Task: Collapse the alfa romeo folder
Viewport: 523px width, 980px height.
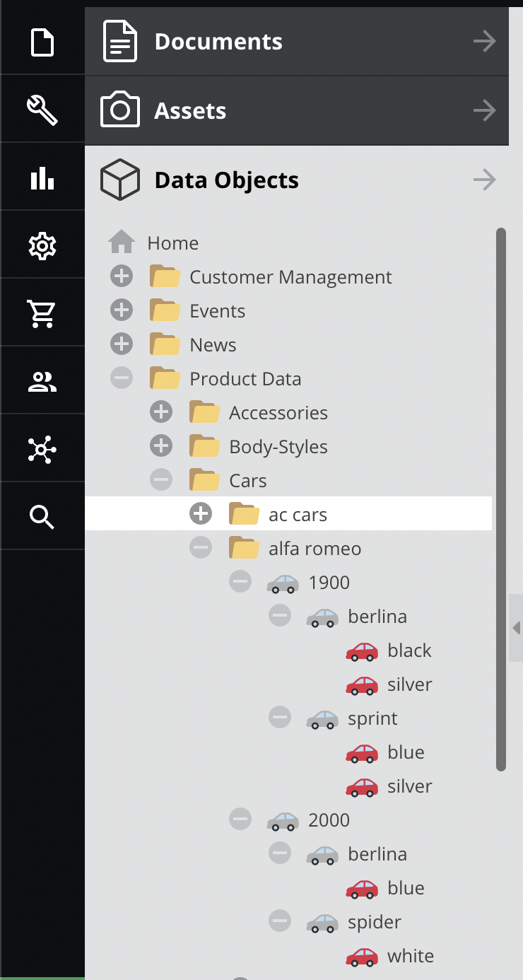Action: 201,548
